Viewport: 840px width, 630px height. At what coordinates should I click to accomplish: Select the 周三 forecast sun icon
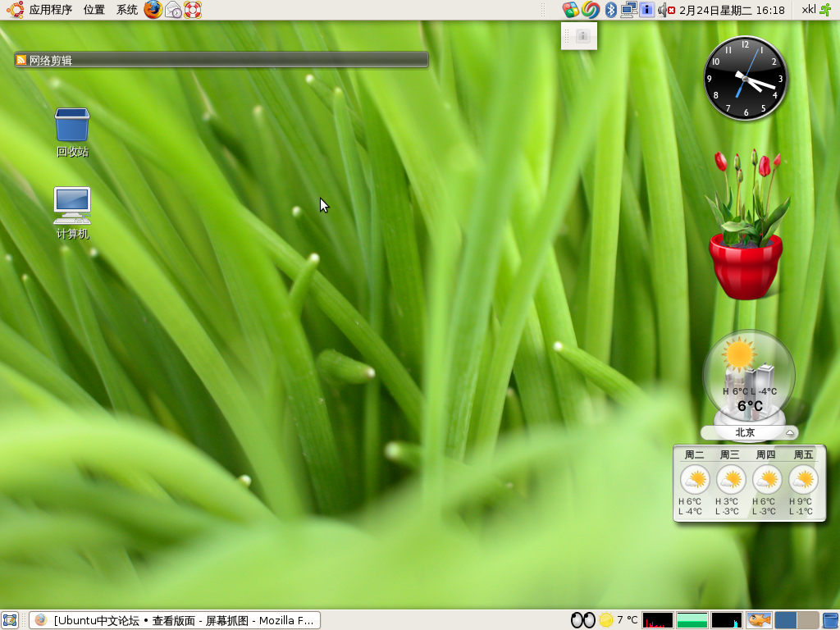(731, 479)
